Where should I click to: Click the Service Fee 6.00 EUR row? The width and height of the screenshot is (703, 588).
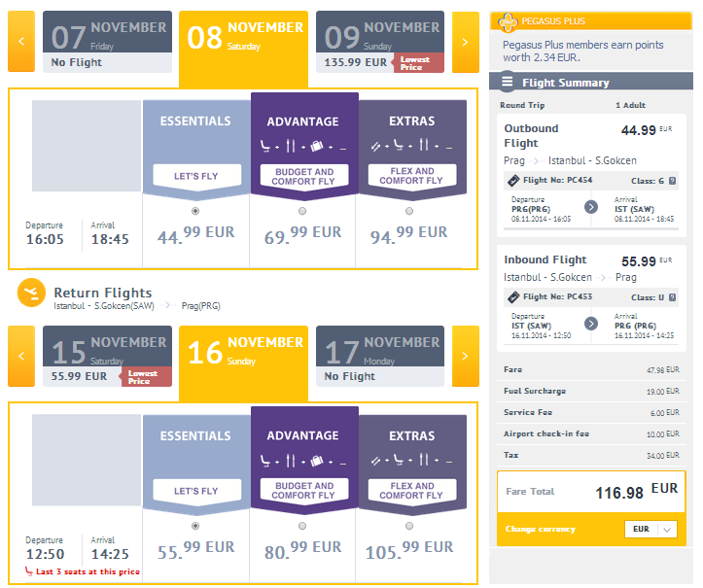[x=591, y=412]
